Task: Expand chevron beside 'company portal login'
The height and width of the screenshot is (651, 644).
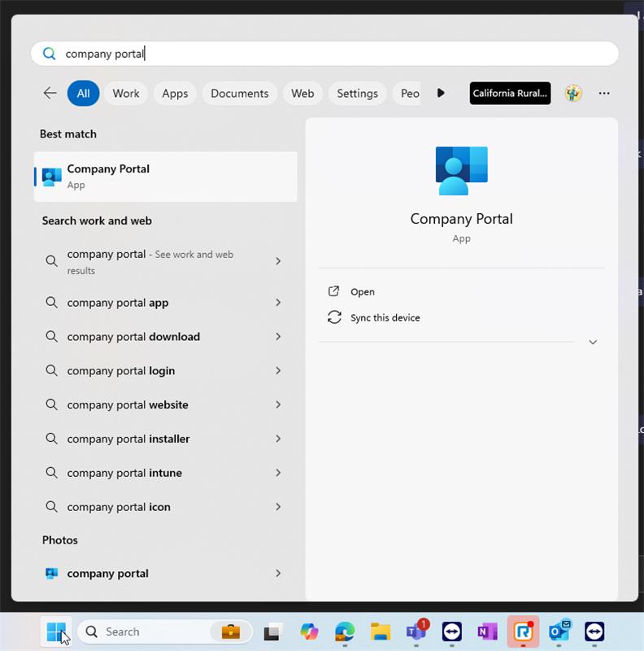Action: pyautogui.click(x=278, y=370)
